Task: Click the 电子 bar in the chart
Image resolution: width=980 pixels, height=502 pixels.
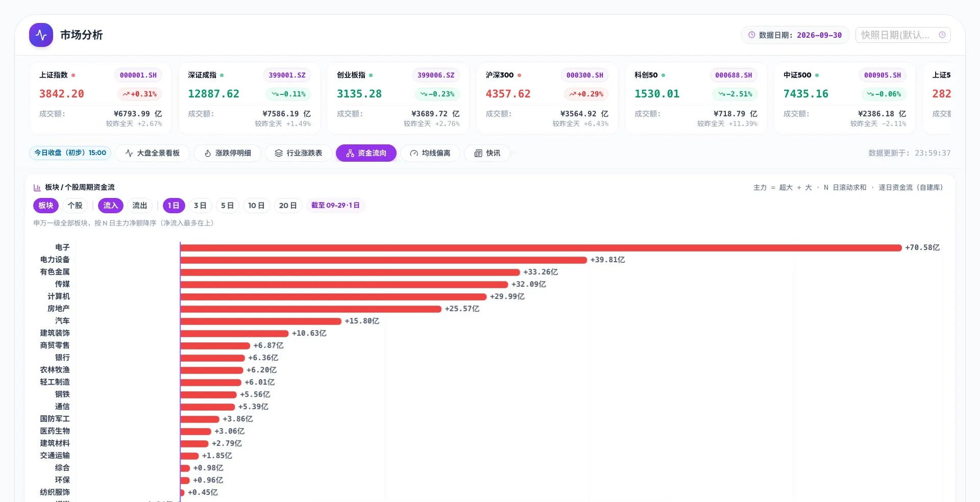Action: pyautogui.click(x=541, y=248)
